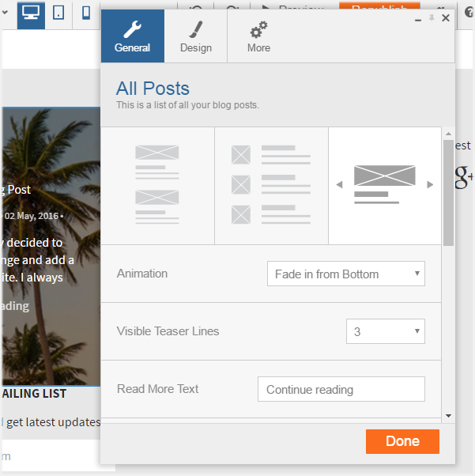Click slideshow layout left arrow
This screenshot has width=475, height=476.
pos(339,184)
